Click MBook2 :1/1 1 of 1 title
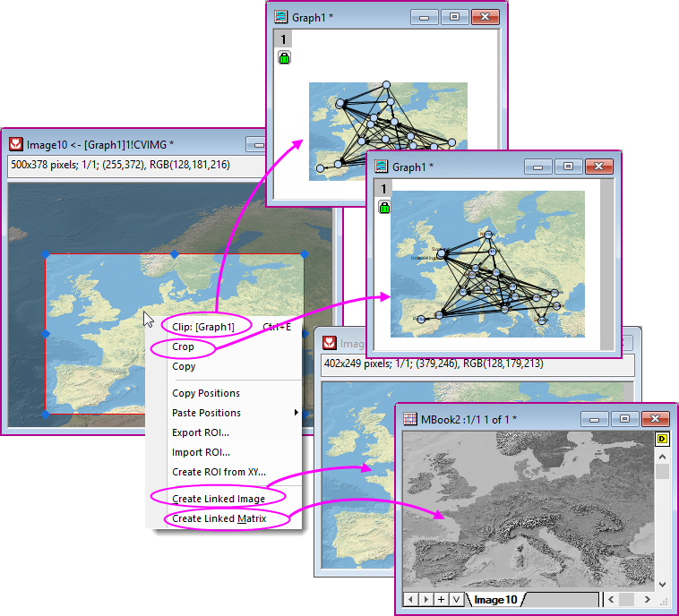The image size is (679, 616). [x=469, y=419]
